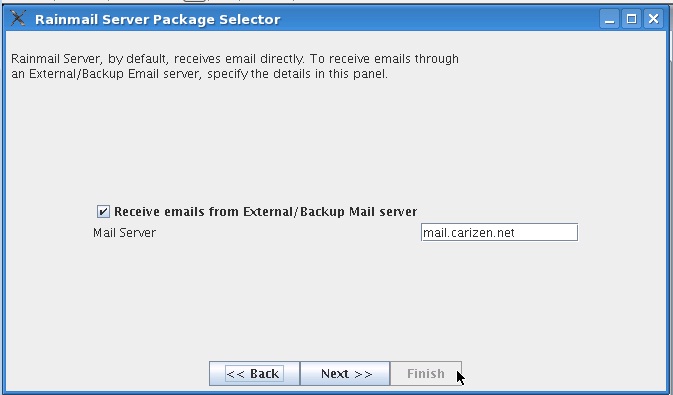The width and height of the screenshot is (673, 395).
Task: Focus the Mail Server text field
Action: coord(499,232)
